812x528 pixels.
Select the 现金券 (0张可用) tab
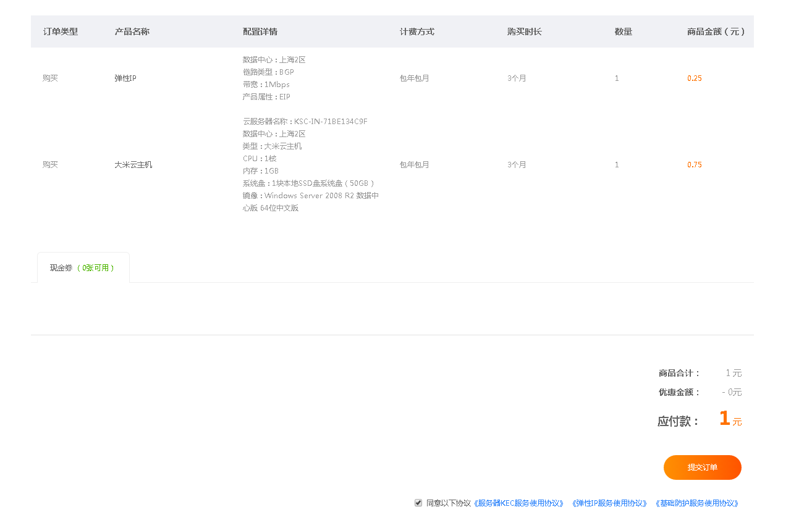[83, 268]
